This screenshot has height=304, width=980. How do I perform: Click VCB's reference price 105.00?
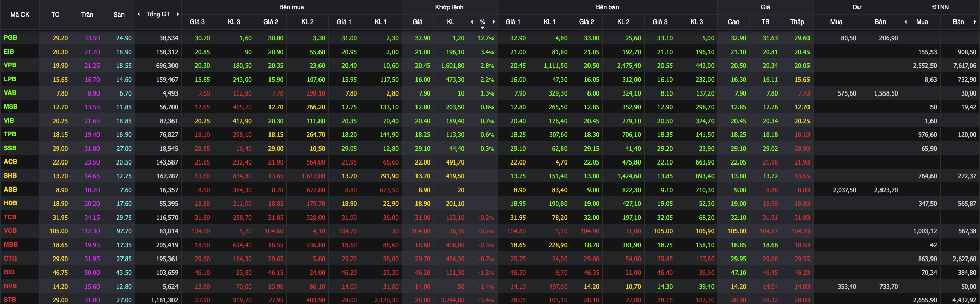click(59, 231)
